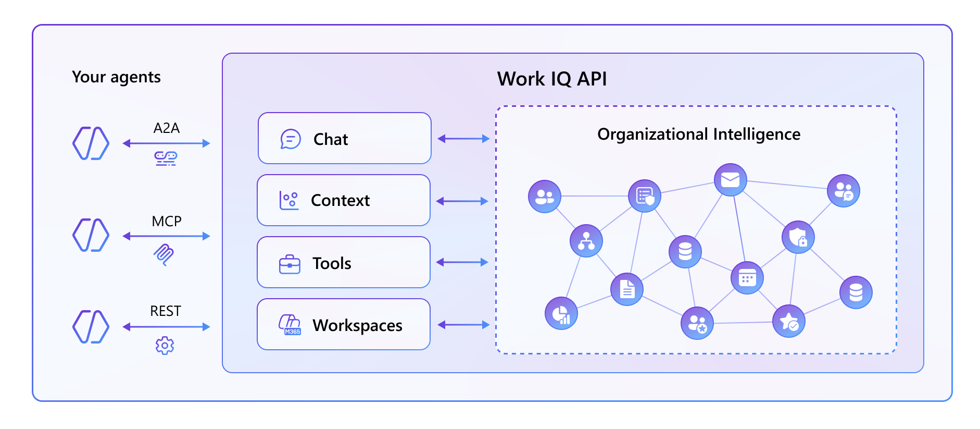The height and width of the screenshot is (429, 980).
Task: Select the people with chat bubble node
Action: tap(844, 191)
